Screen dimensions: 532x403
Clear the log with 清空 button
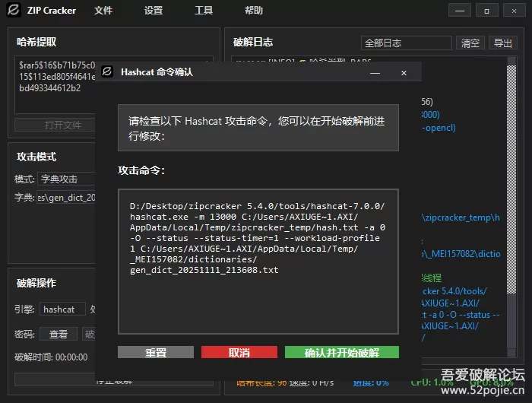[470, 43]
